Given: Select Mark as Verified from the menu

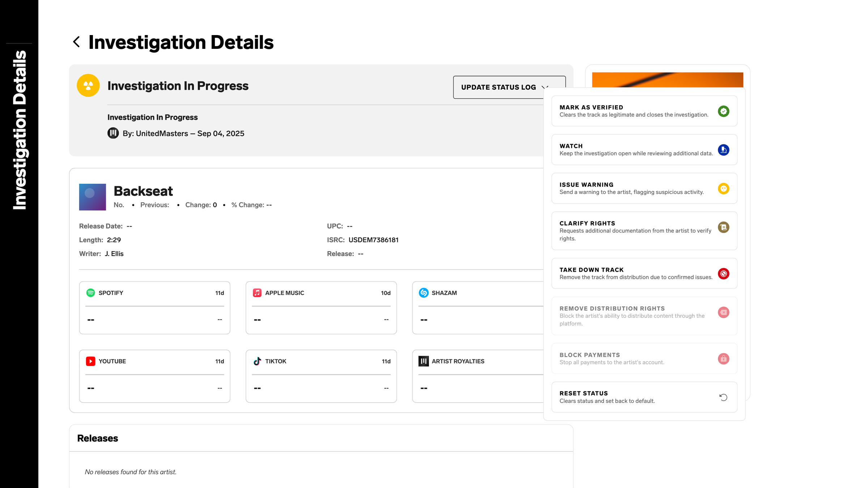Looking at the screenshot, I should 644,111.
